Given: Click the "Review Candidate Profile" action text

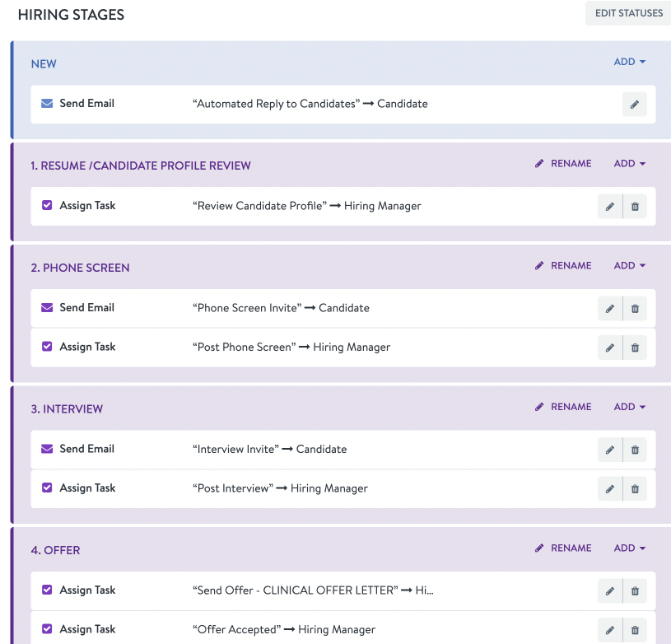Looking at the screenshot, I should 260,206.
